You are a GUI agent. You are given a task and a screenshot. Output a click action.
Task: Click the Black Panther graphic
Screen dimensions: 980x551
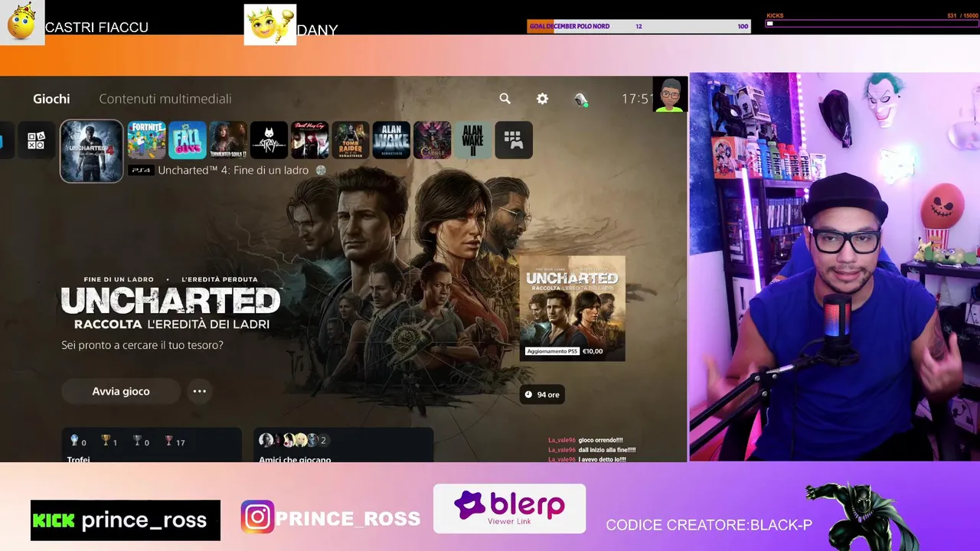861,517
